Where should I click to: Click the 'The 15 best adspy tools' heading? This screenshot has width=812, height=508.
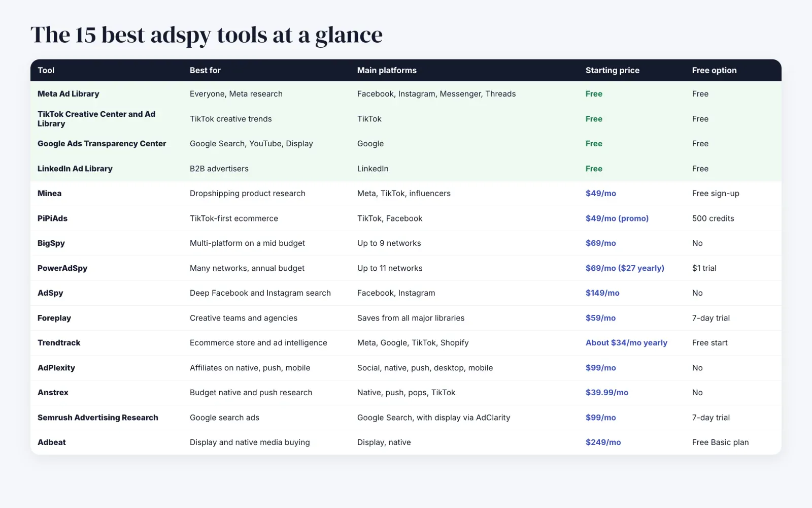click(207, 35)
